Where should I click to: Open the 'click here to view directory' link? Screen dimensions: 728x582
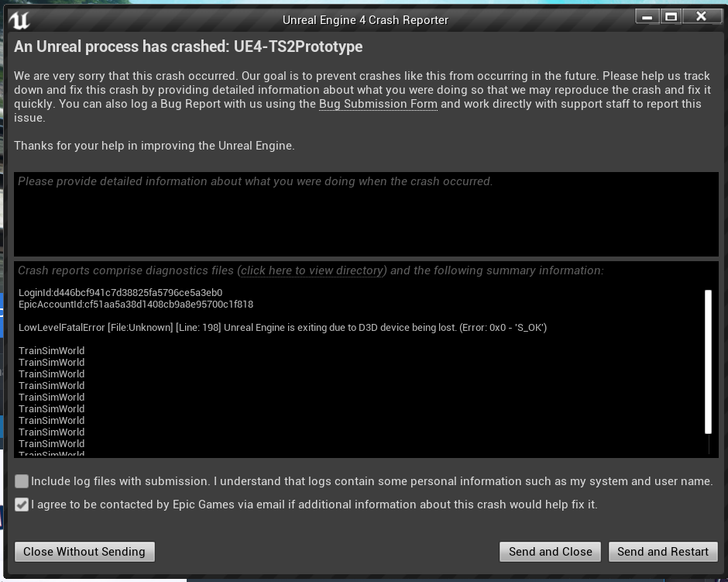point(313,270)
